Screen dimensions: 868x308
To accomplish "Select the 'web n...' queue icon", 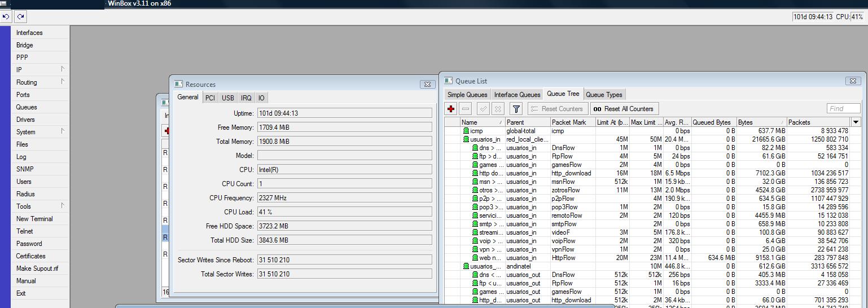I will 475,258.
